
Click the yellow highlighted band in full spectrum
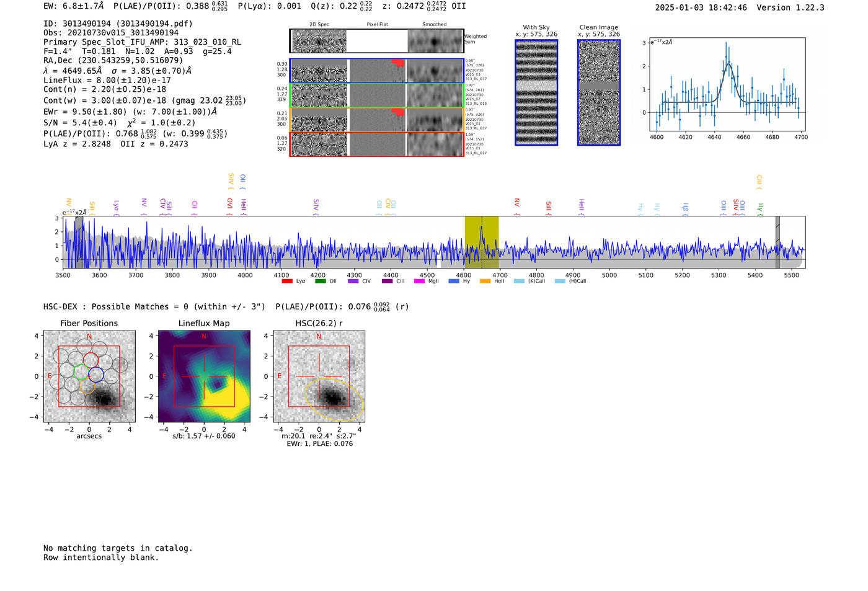tap(482, 242)
